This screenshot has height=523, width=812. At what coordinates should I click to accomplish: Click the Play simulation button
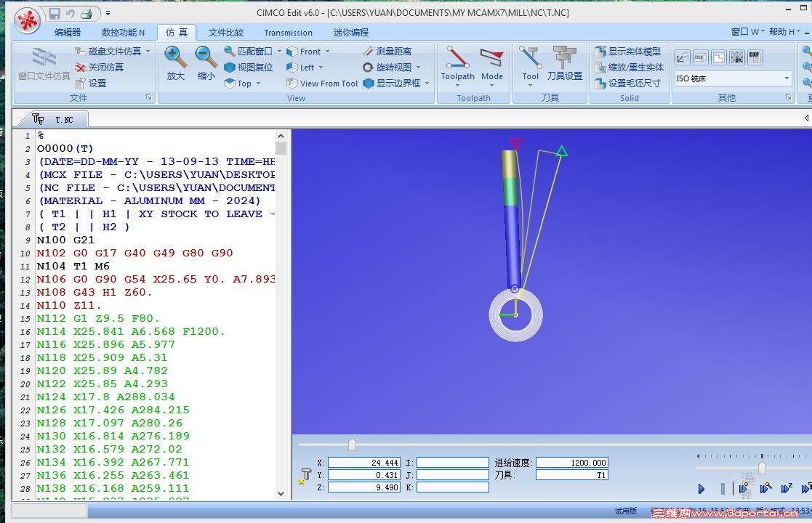(702, 488)
